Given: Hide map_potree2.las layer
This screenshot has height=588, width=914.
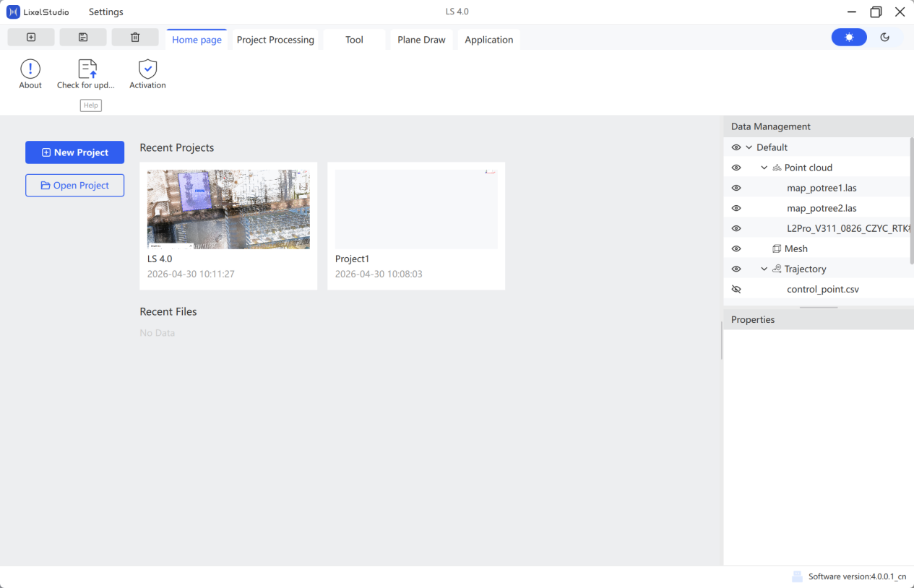Looking at the screenshot, I should (x=736, y=208).
